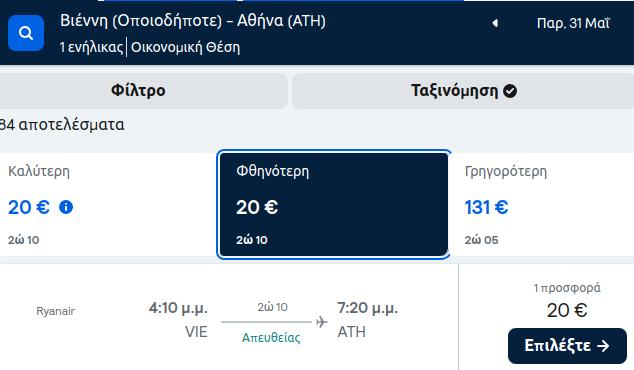
Task: Click the Απευθείας direct flight label
Action: point(271,338)
